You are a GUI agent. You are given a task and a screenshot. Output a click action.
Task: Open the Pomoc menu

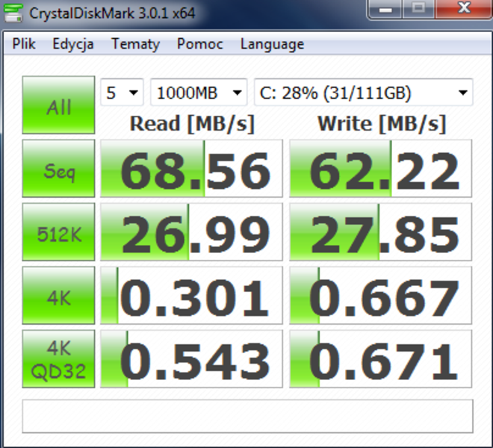(200, 44)
